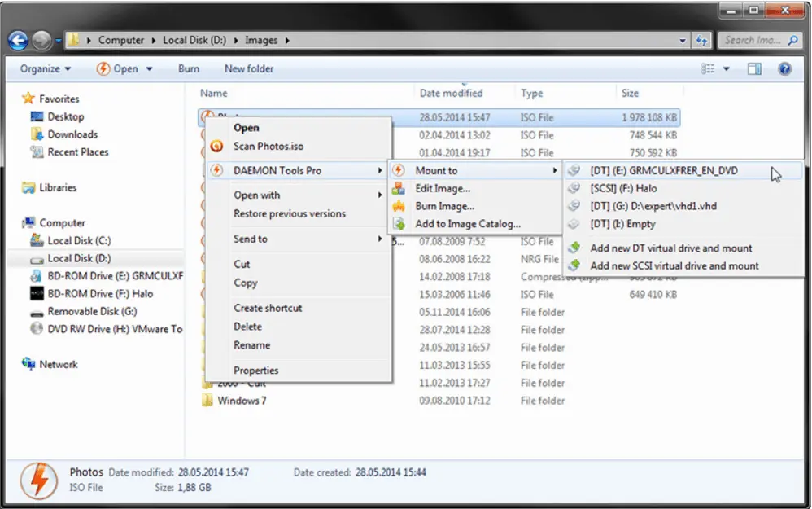812x509 pixels.
Task: Click the Add new DT virtual drive icon
Action: pyautogui.click(x=574, y=248)
